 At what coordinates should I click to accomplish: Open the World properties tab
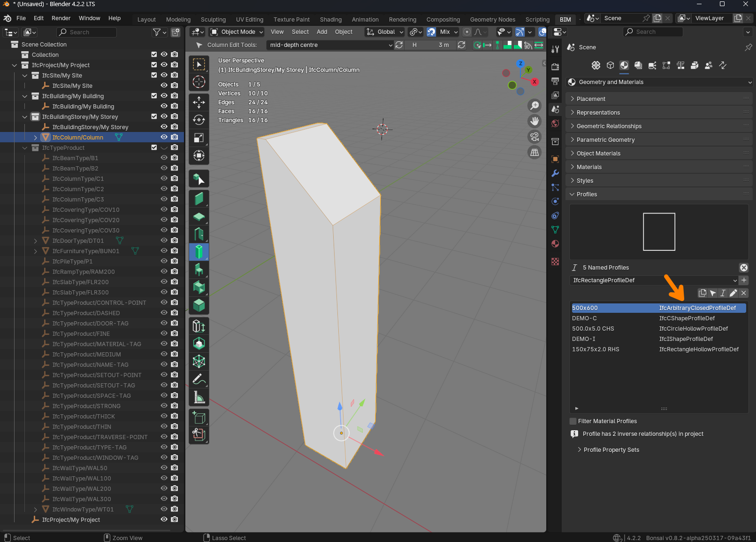tap(555, 124)
